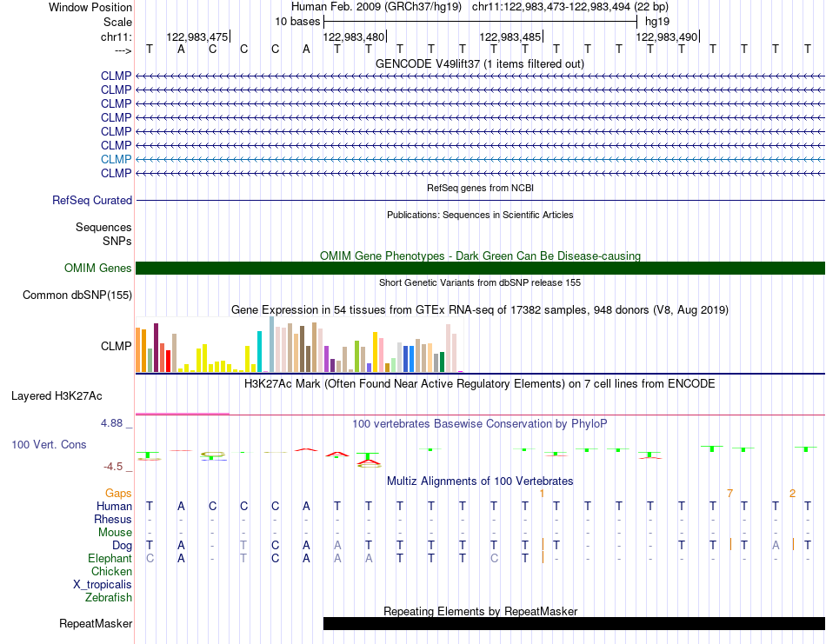
Task: Open 'RefSeq genes from NCBI' track title
Action: click(480, 188)
